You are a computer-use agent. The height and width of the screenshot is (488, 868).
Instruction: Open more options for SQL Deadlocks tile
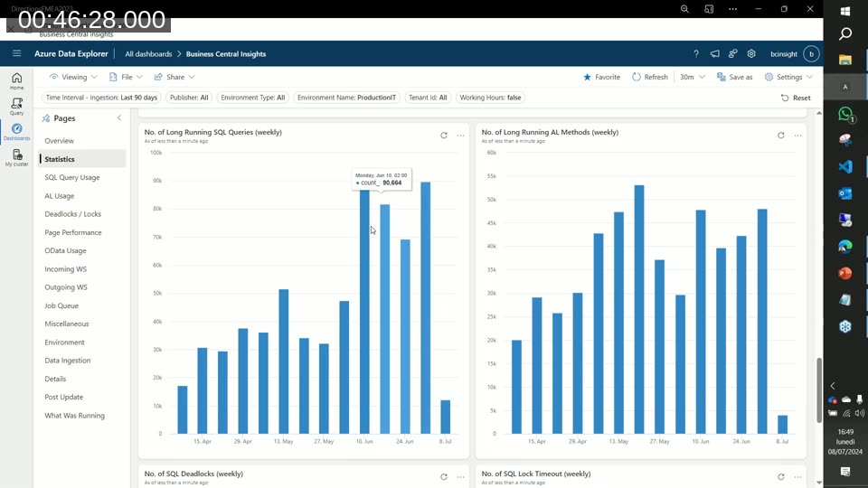coord(460,476)
